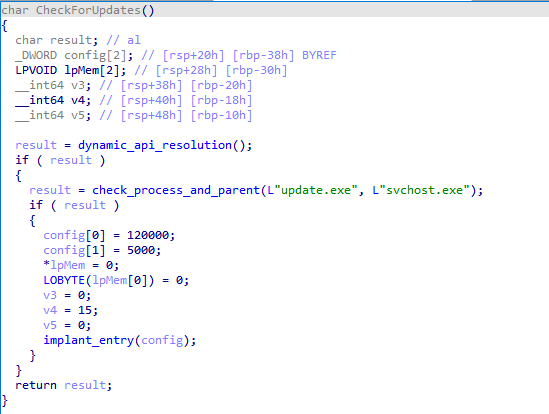
Task: Click the 5000 constant value
Action: coord(141,250)
